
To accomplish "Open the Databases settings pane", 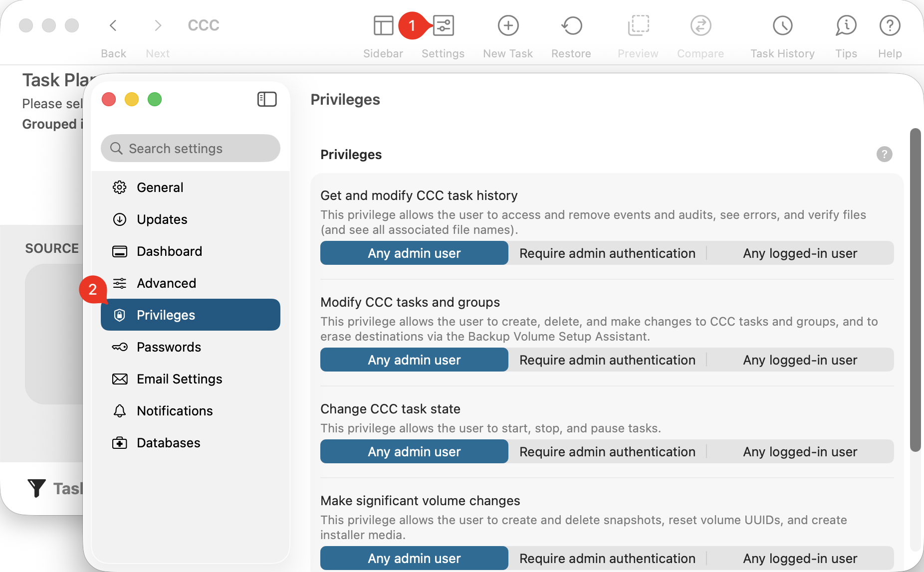I will tap(191, 443).
